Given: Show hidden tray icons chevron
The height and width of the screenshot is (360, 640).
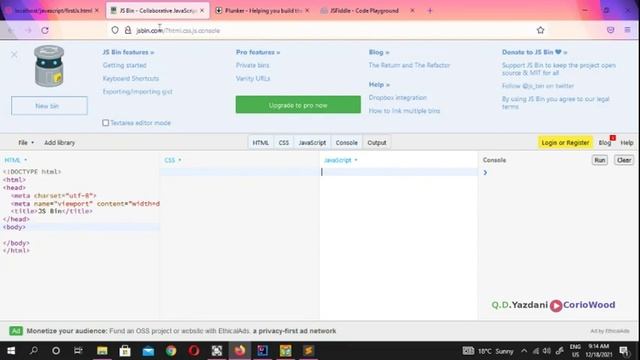Looking at the screenshot, I should point(524,351).
